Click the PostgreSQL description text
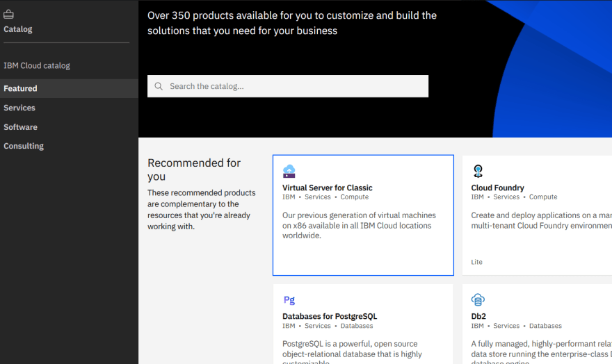612x364 pixels. pyautogui.click(x=352, y=352)
